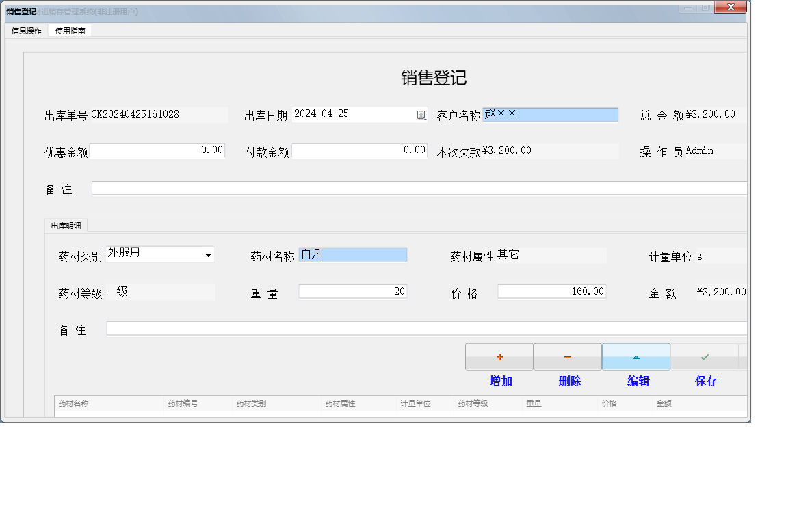Viewport: 812px width, 521px height.
Task: Click the green checkmark icon above 保存
Action: pos(705,356)
